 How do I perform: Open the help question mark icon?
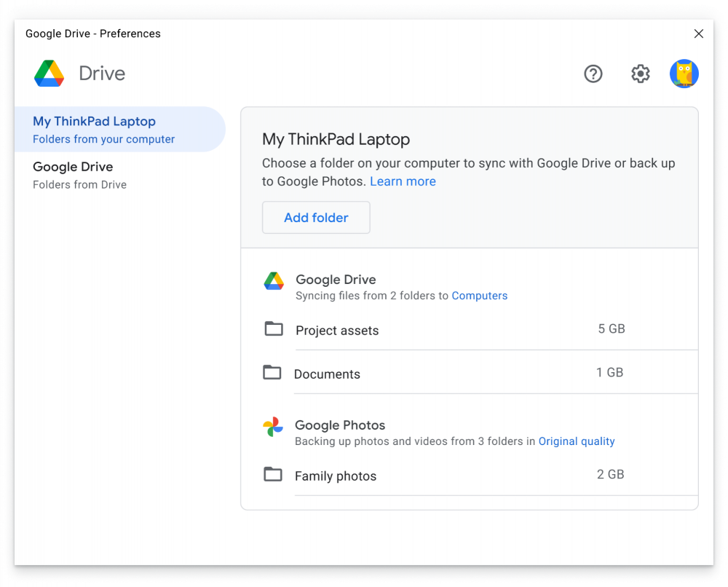tap(593, 74)
